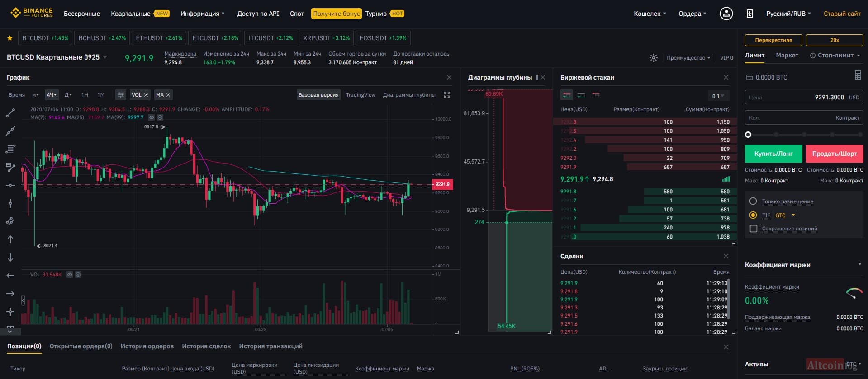Image resolution: width=868 pixels, height=379 pixels.
Task: Open order book precision 0.1 dropdown
Action: (718, 96)
